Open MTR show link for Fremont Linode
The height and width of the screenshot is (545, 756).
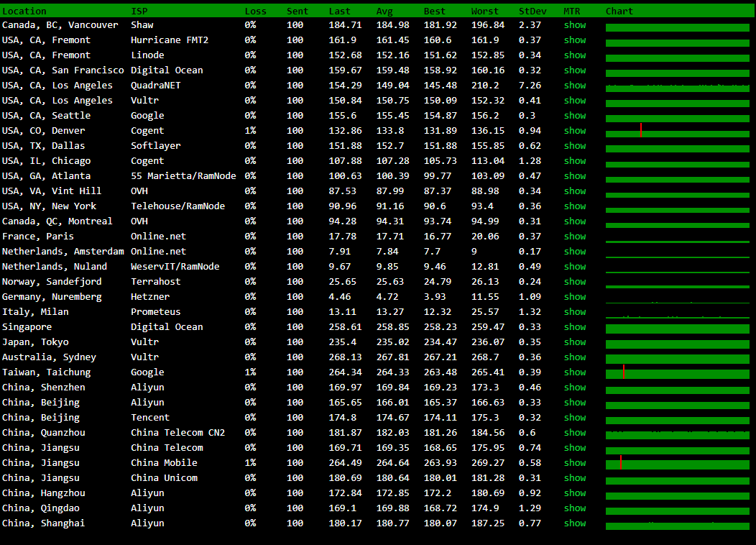click(x=574, y=55)
